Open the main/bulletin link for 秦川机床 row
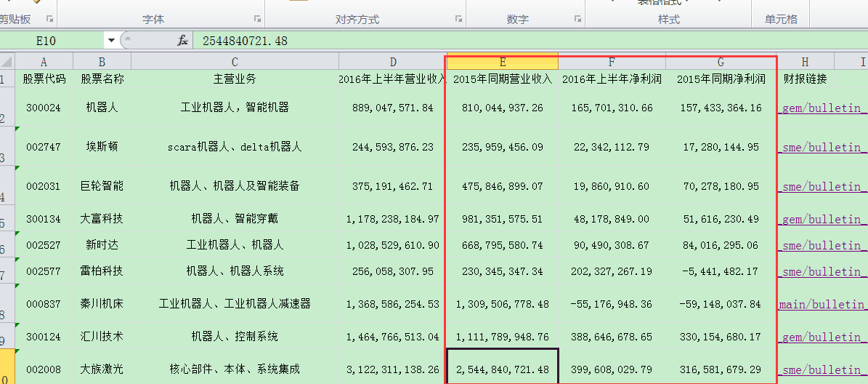This screenshot has height=384, width=868. (823, 304)
